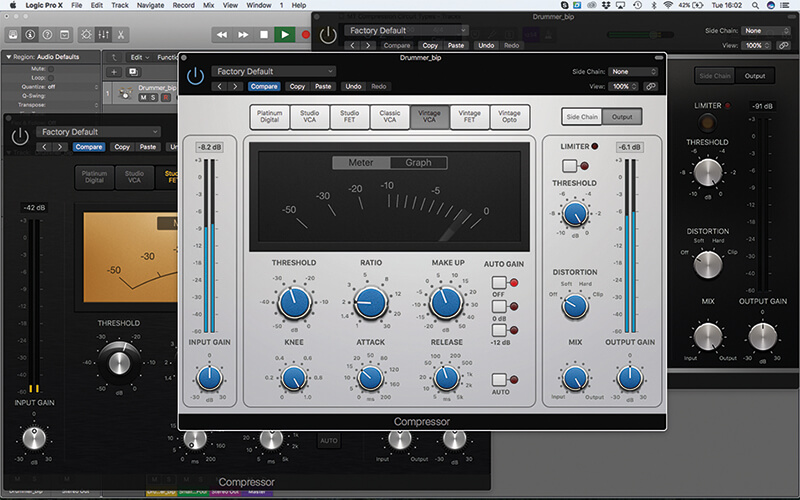Click the Quick Help question-mark button
The height and width of the screenshot is (500, 800).
(x=47, y=35)
